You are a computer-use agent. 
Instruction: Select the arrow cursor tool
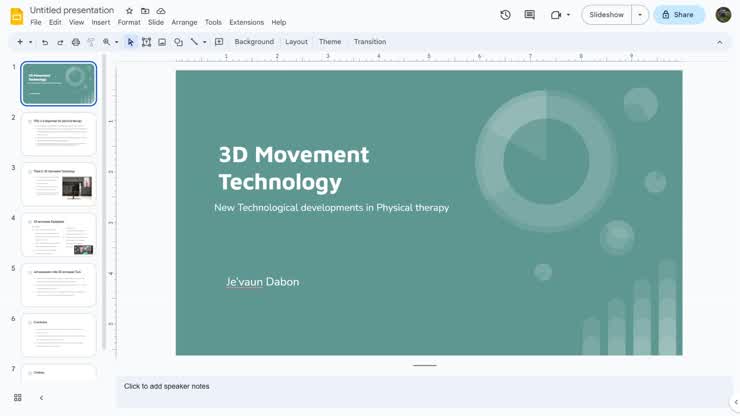click(131, 42)
